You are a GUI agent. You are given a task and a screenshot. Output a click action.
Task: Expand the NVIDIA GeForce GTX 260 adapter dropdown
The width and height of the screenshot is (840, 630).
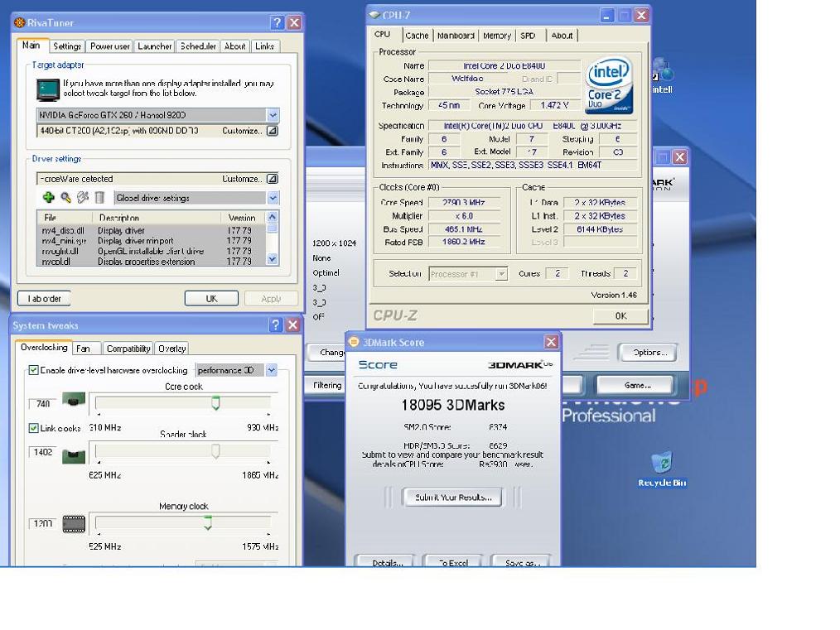[x=273, y=115]
